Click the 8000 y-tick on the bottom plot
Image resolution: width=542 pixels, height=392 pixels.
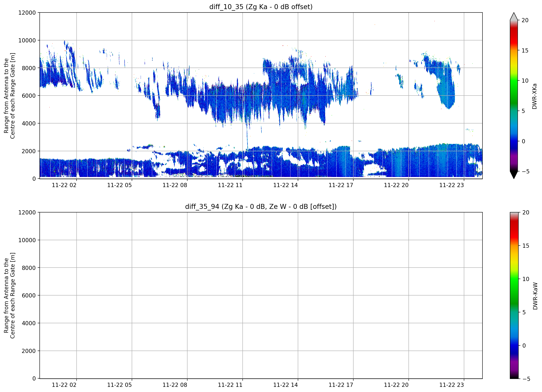29,268
